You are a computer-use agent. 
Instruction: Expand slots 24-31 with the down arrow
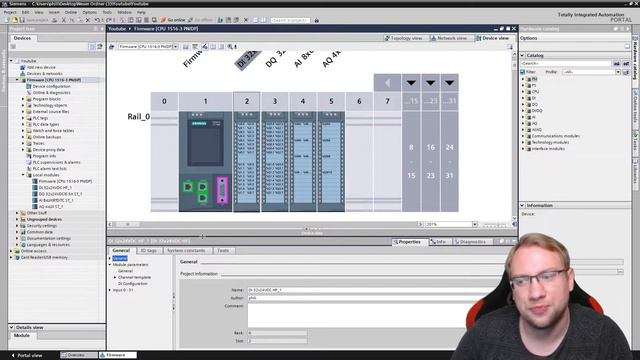pos(449,83)
